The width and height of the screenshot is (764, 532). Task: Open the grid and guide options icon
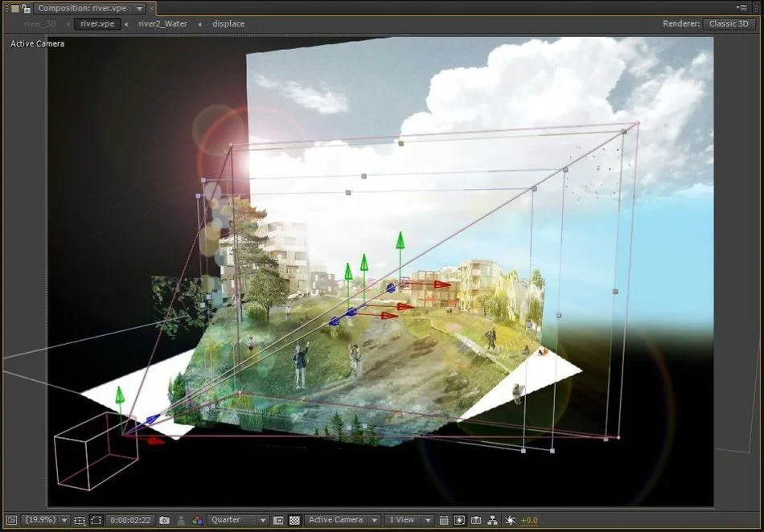tap(80, 520)
